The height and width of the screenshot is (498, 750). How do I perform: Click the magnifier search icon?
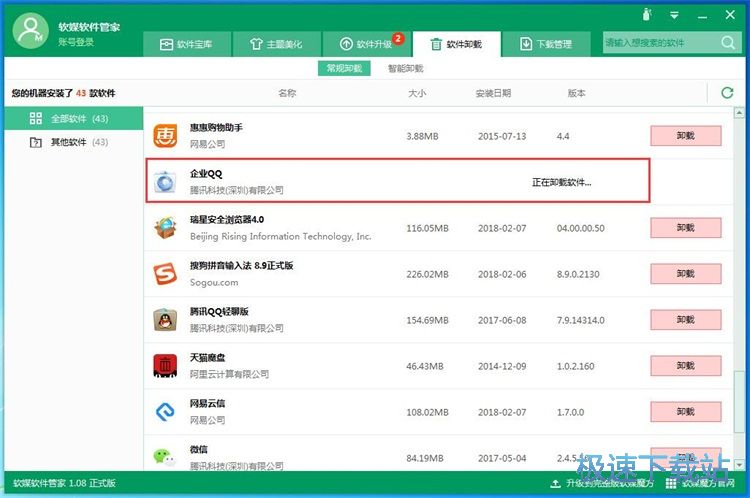[728, 43]
